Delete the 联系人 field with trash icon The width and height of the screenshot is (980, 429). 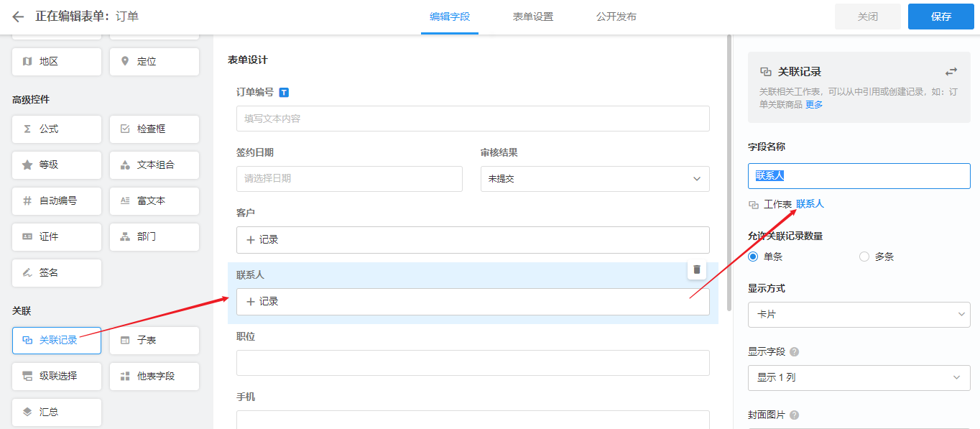(x=697, y=269)
